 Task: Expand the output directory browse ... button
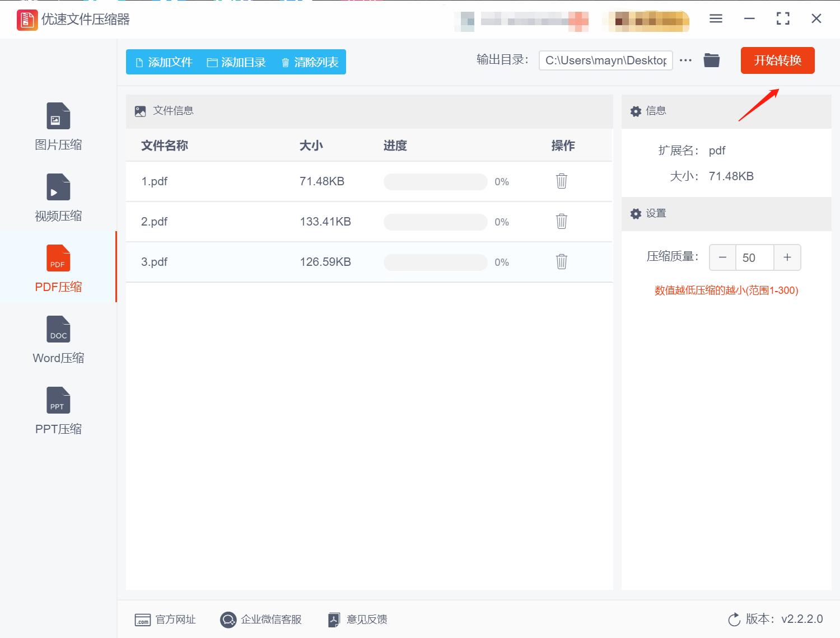pos(685,60)
